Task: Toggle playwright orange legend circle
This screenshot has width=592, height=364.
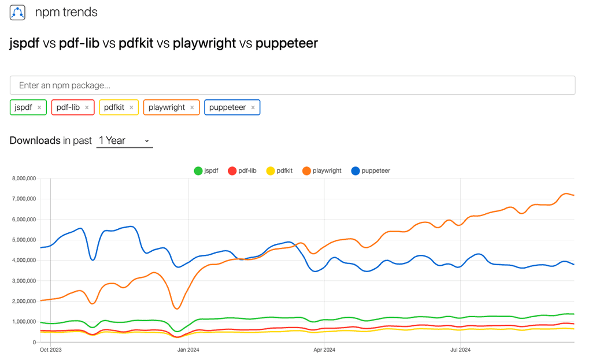Action: pyautogui.click(x=306, y=171)
